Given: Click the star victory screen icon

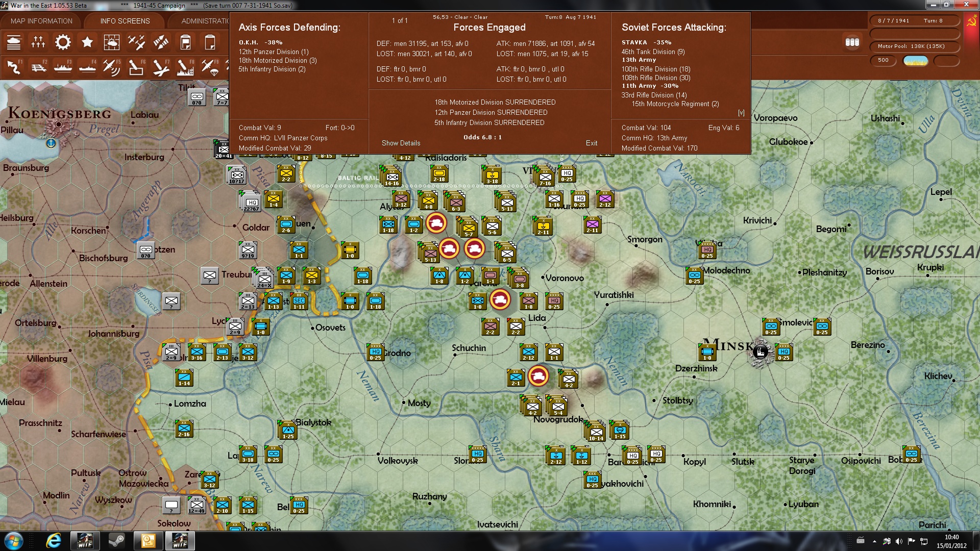Looking at the screenshot, I should 87,42.
